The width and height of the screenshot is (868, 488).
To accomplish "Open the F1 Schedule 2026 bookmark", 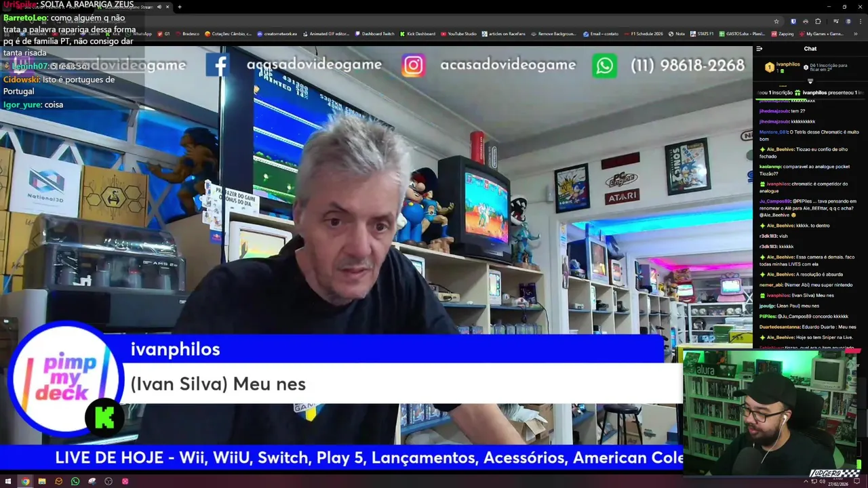I will point(643,34).
